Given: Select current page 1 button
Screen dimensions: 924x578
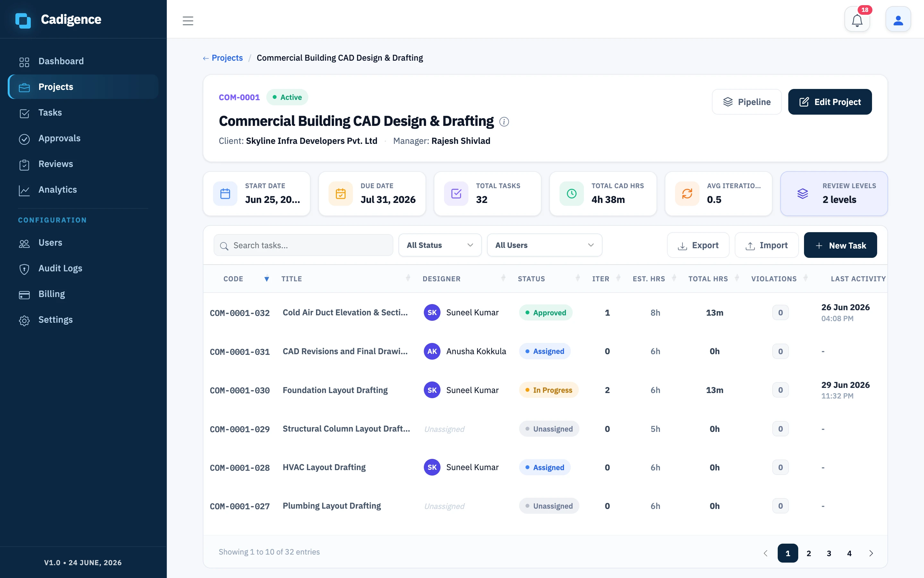Looking at the screenshot, I should 788,553.
